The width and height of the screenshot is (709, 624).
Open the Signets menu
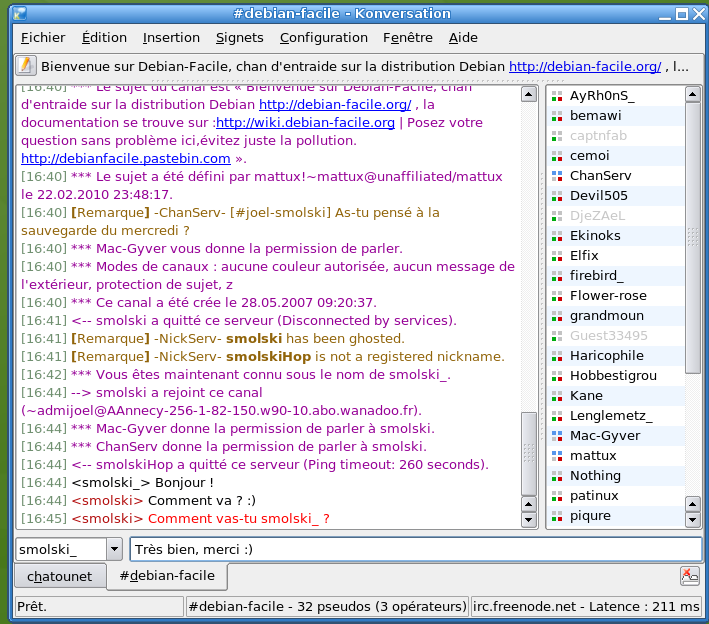[x=240, y=38]
